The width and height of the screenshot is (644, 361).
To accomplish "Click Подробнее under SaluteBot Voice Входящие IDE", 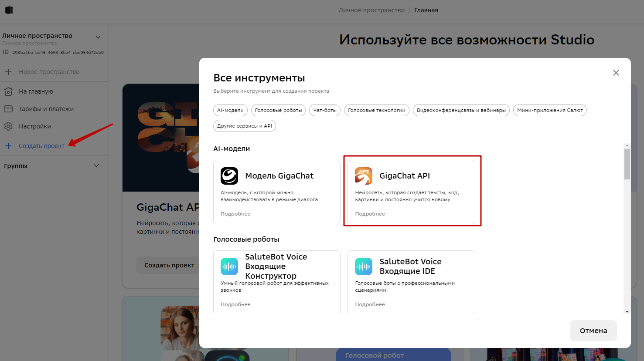I will [370, 304].
